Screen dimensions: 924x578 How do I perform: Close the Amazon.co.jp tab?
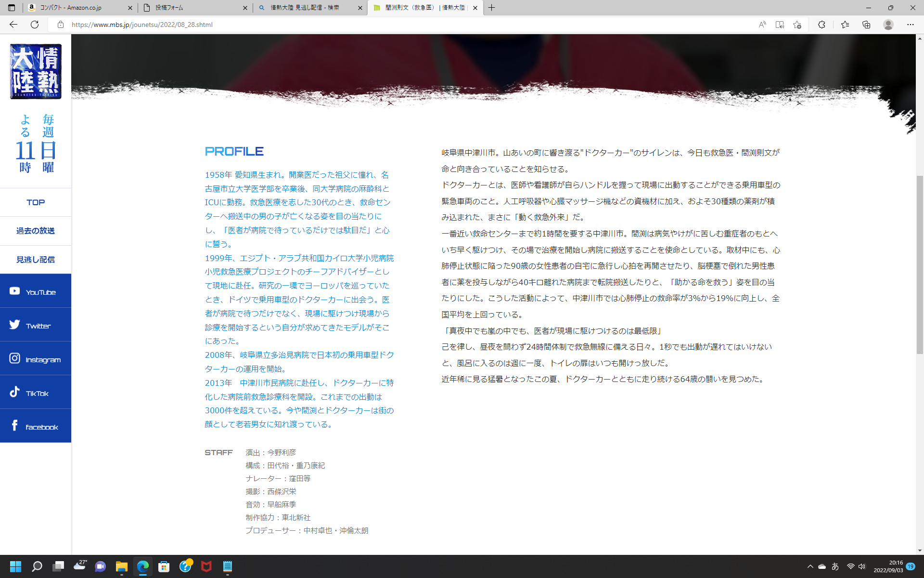coord(130,8)
